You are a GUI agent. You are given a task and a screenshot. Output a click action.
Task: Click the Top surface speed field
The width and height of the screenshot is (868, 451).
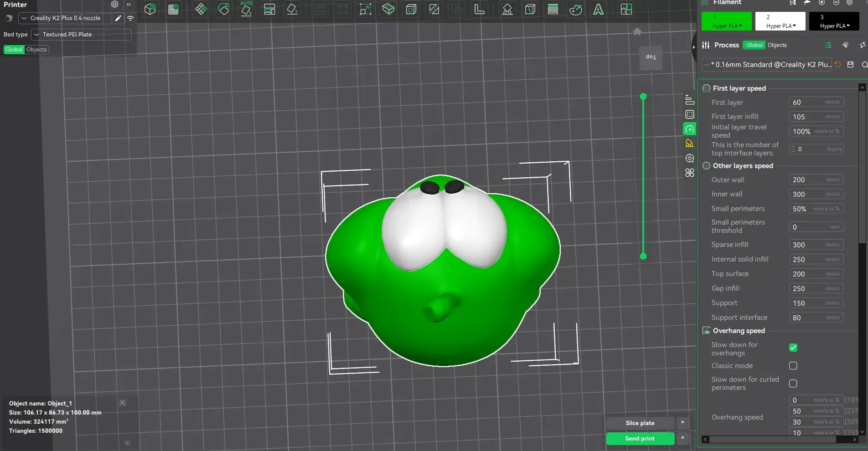(x=816, y=274)
